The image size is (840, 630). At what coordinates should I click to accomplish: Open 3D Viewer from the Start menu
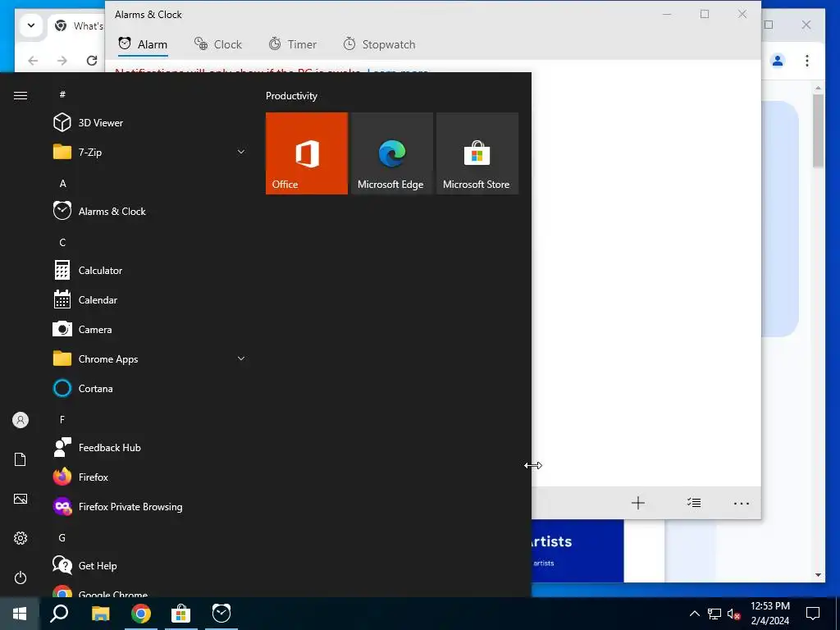[x=150, y=123]
